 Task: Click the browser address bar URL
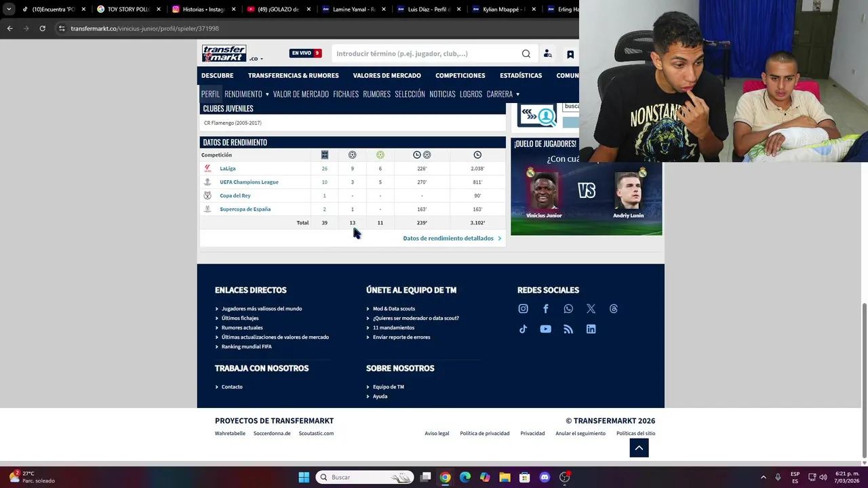coord(144,28)
